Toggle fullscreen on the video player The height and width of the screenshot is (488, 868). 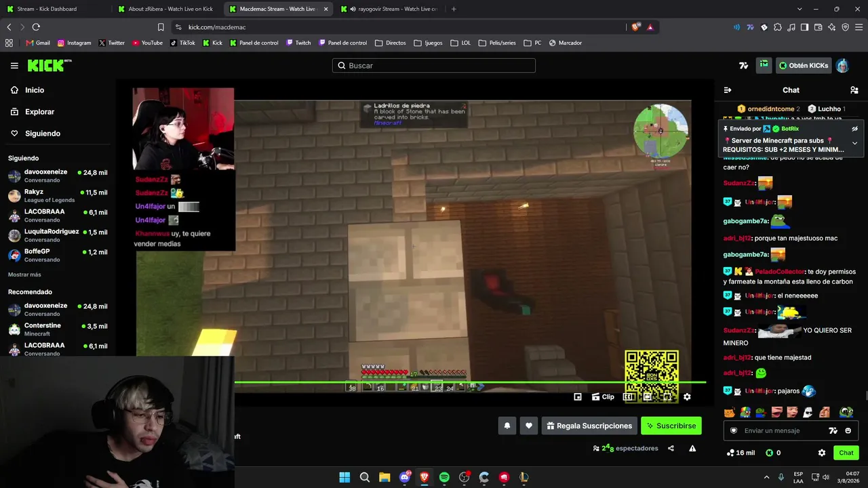pos(667,397)
